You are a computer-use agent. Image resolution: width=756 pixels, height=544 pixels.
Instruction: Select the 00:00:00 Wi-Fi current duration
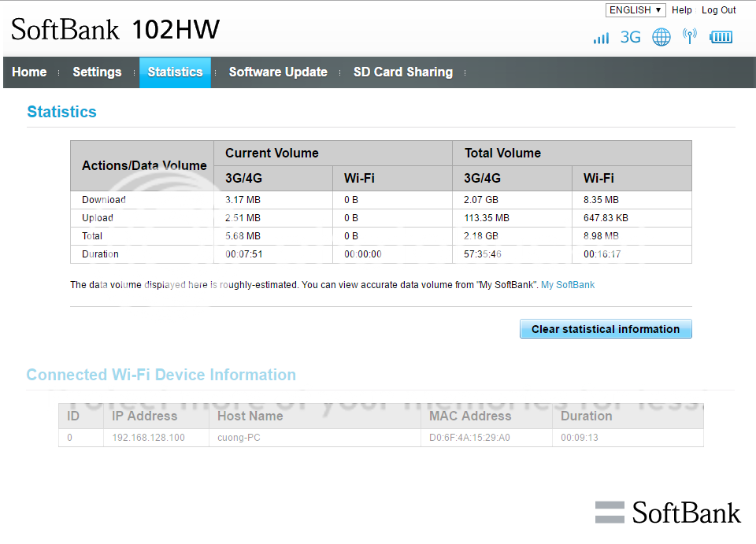pos(363,254)
